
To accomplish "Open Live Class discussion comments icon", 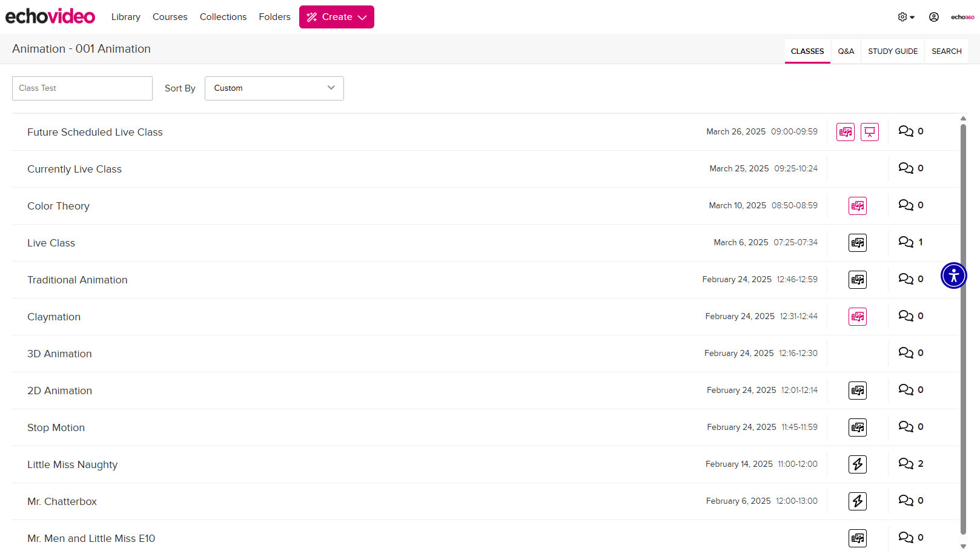I will [906, 242].
